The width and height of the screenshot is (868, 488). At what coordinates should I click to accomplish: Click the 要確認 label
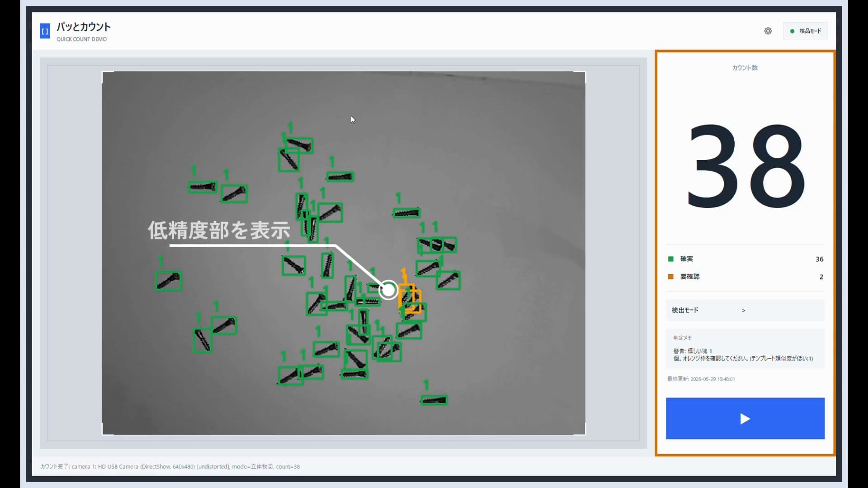[690, 277]
